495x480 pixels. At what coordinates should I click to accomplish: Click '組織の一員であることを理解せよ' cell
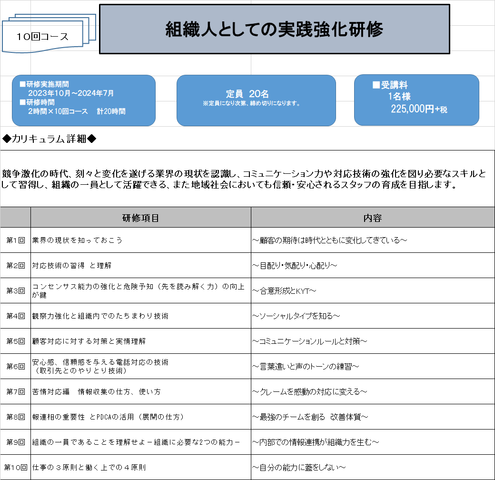141,442
